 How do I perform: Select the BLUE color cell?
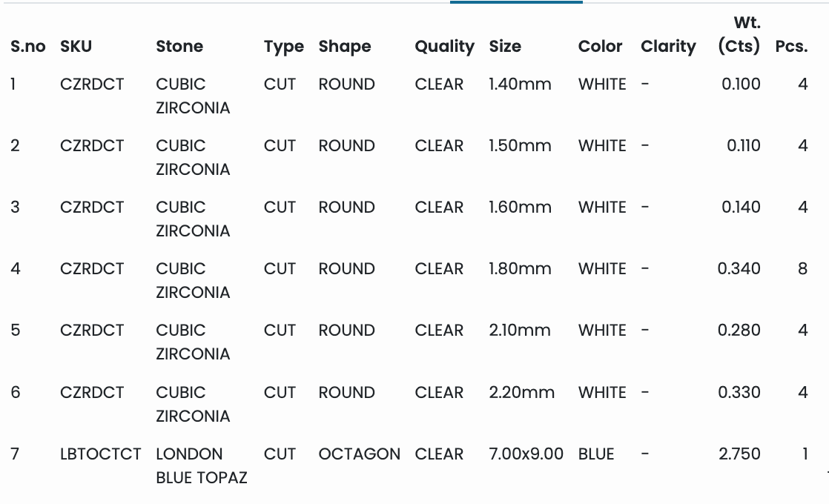596,454
